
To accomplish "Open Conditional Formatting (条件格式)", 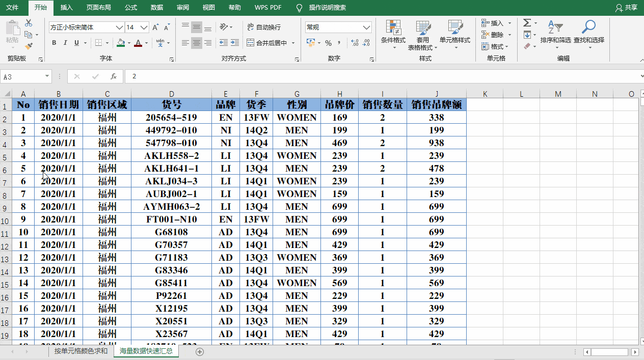I will pos(393,34).
